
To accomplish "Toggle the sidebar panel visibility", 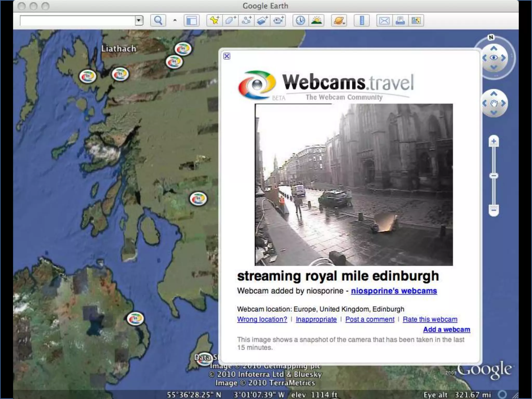I will click(191, 20).
